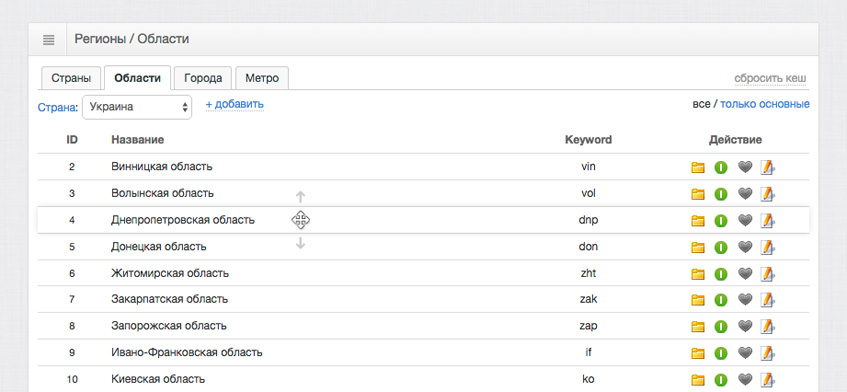Screen dimensions: 847x392
Task: Toggle green enabled status for Ивано-Франковская область
Action: [x=721, y=353]
